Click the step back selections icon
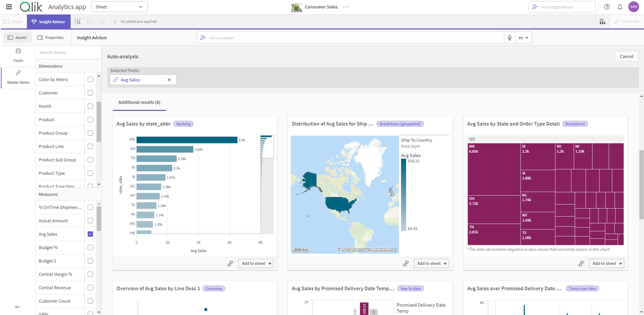This screenshot has height=315, width=644. [90, 21]
